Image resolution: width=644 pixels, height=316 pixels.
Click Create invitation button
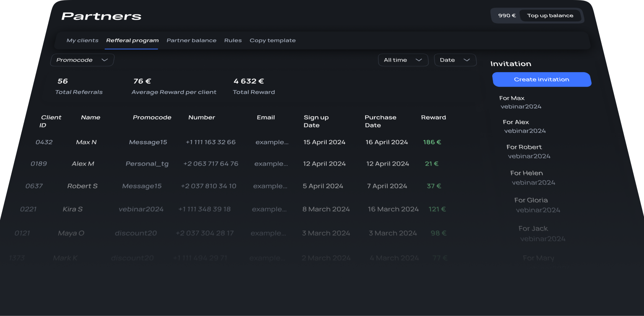[542, 80]
